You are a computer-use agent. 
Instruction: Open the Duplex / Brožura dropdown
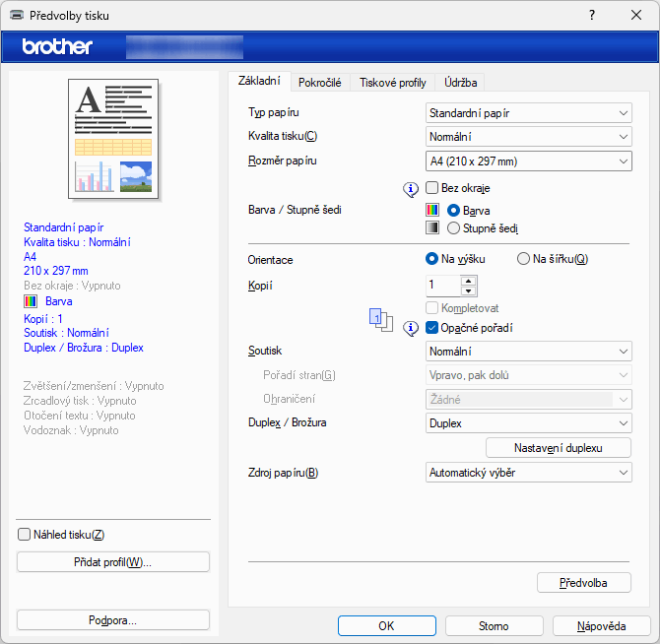528,423
